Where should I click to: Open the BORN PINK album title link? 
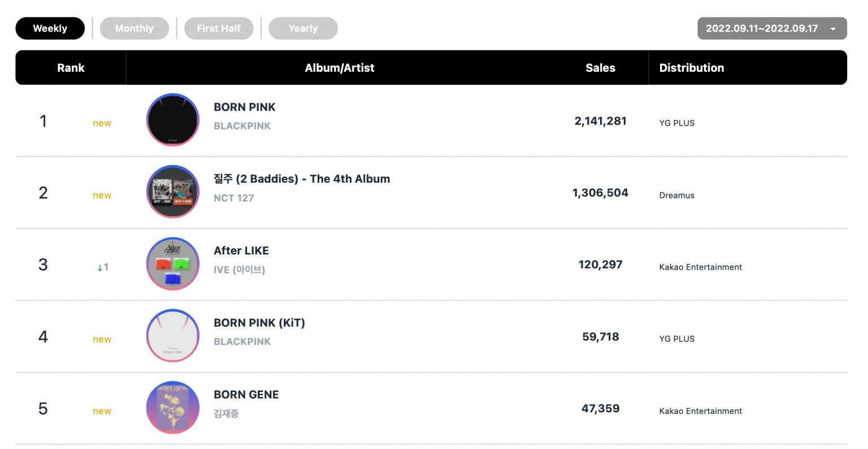[x=245, y=107]
